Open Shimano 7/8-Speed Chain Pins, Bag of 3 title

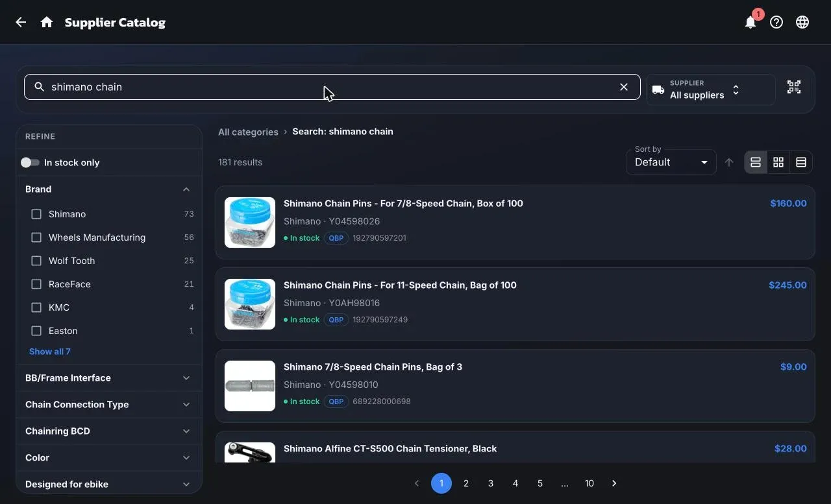373,367
